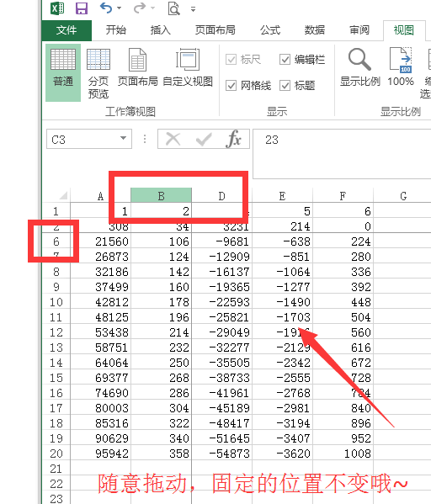Click cell containing 142
Image resolution: width=431 pixels, height=504 pixels.
point(161,272)
